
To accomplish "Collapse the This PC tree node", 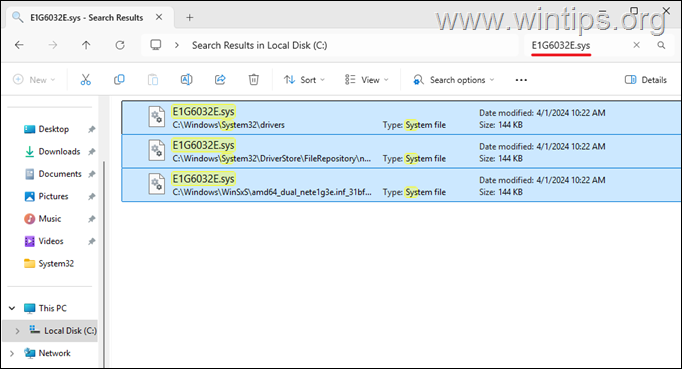I will point(12,308).
